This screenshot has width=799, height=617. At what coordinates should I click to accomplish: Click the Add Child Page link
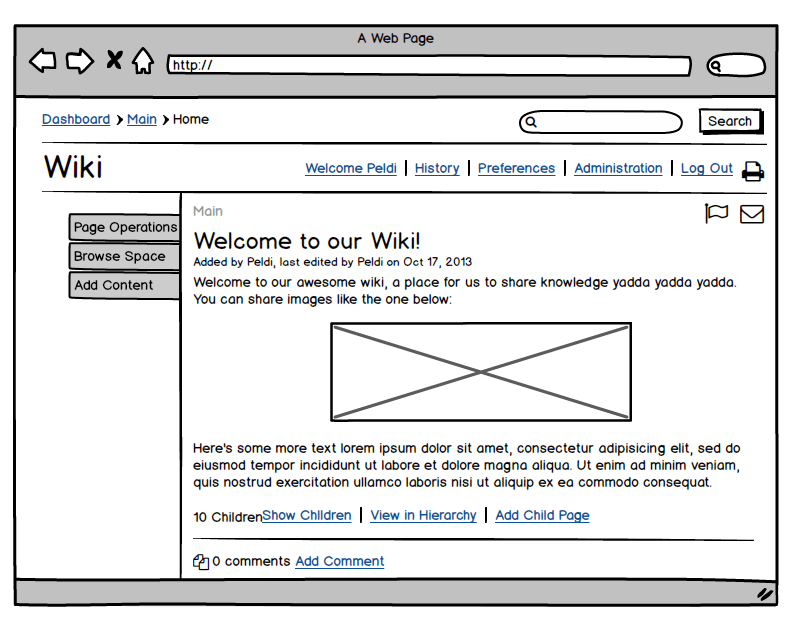(542, 516)
